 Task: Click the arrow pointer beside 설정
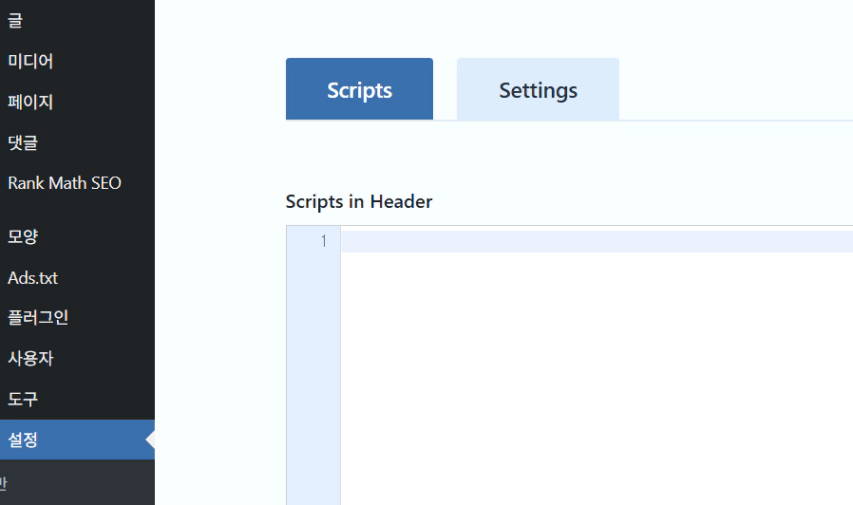150,440
